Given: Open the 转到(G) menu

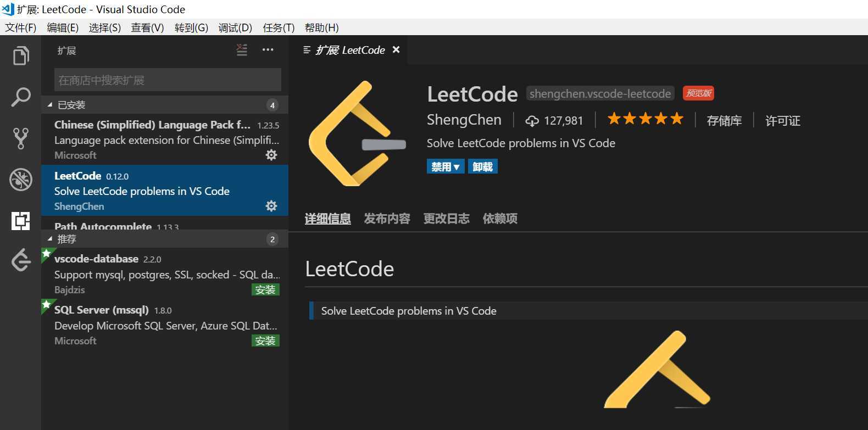Looking at the screenshot, I should pyautogui.click(x=191, y=27).
